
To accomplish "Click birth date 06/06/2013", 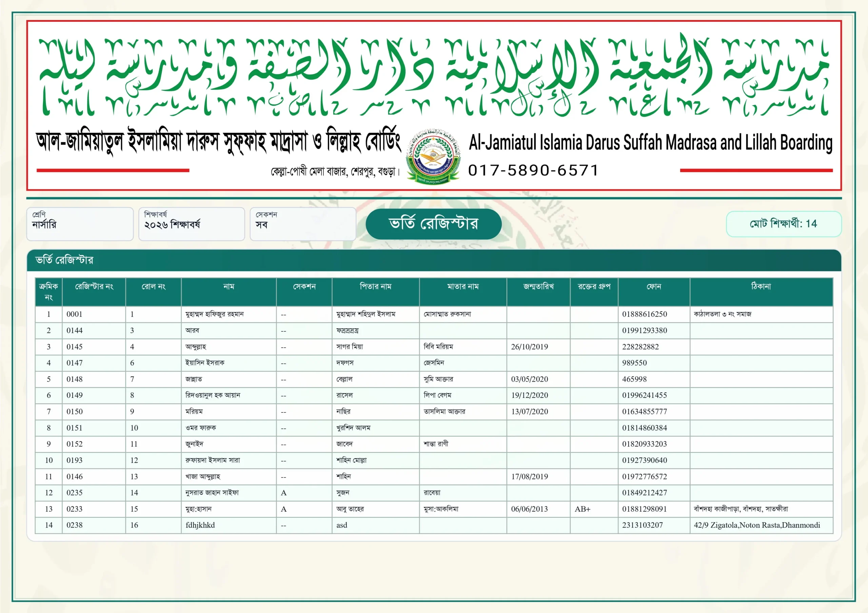I will pyautogui.click(x=529, y=509).
